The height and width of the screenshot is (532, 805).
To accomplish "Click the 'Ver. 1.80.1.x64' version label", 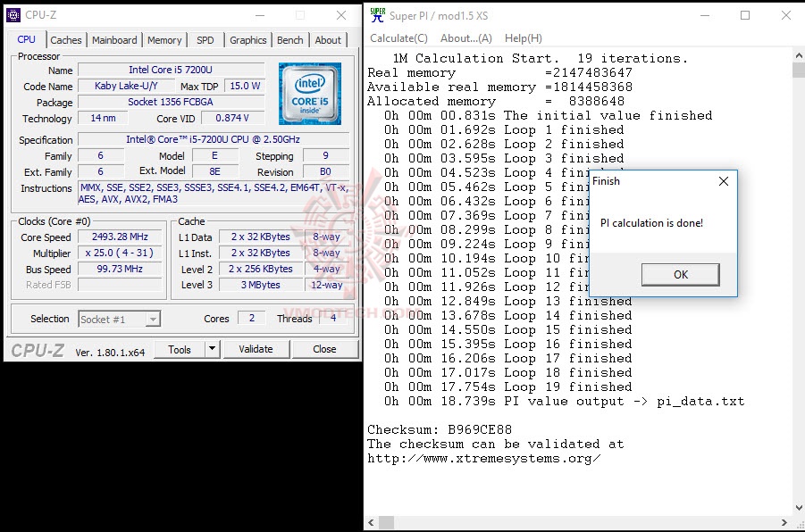I will pyautogui.click(x=110, y=353).
